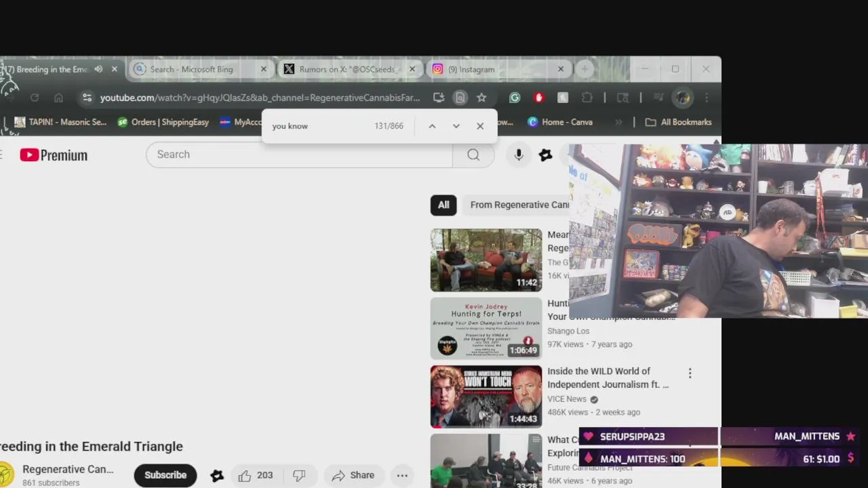Open the Extensions puzzle menu
868x488 pixels.
tap(587, 98)
